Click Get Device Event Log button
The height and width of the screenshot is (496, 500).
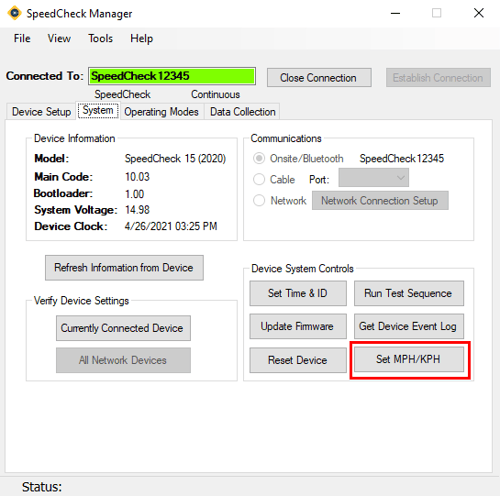[x=409, y=326]
